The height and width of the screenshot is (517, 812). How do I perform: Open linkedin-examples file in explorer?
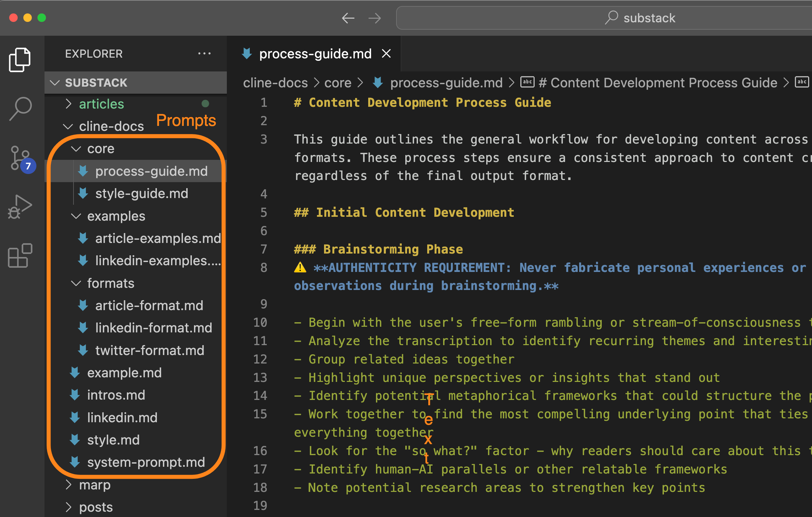pos(136,261)
